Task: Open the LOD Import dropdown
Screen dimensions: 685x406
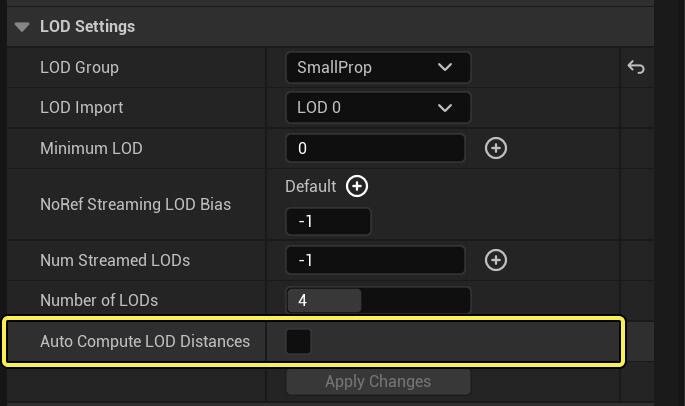Action: (x=377, y=108)
